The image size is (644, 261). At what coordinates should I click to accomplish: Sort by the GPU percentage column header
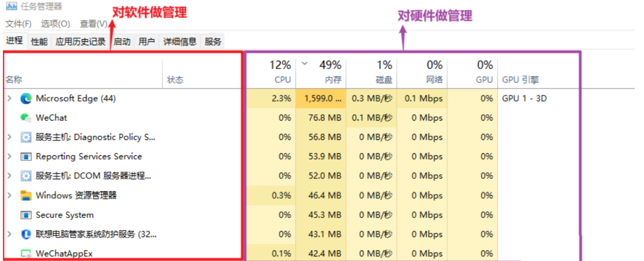click(472, 73)
